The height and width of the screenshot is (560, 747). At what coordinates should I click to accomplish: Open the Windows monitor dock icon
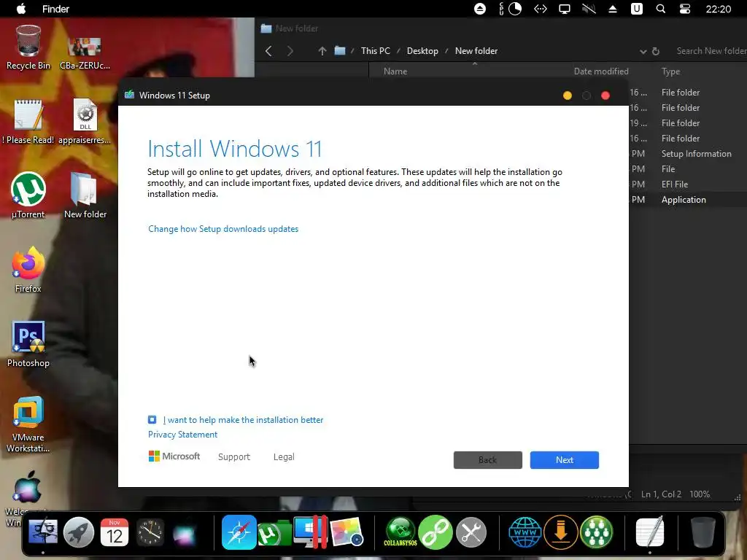(x=311, y=532)
